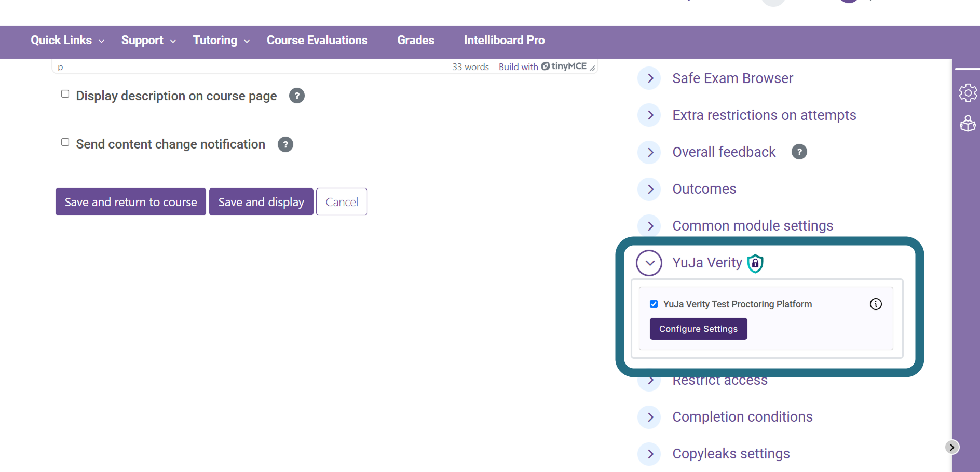Expand the Safe Exam Browser section
This screenshot has height=472, width=980.
pyautogui.click(x=649, y=78)
